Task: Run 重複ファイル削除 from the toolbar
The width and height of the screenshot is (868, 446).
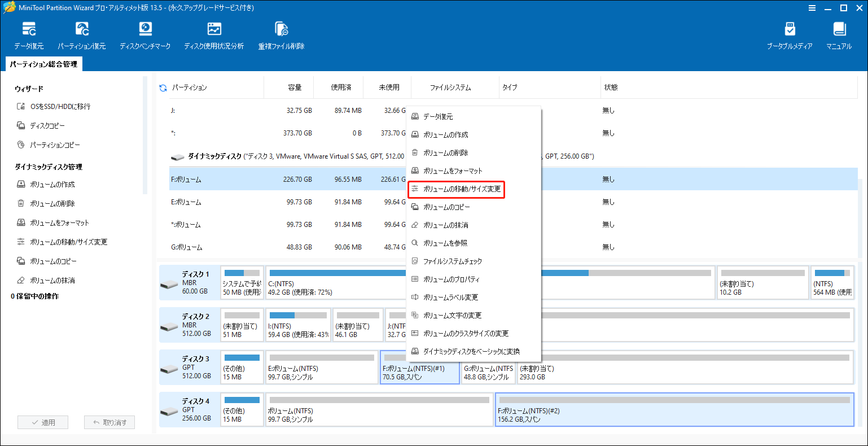Action: coord(280,34)
